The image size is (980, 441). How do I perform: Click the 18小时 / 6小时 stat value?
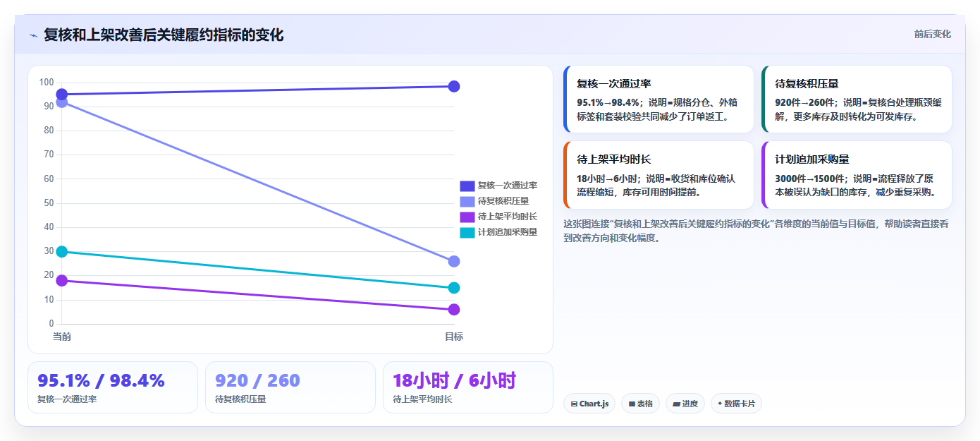[454, 381]
